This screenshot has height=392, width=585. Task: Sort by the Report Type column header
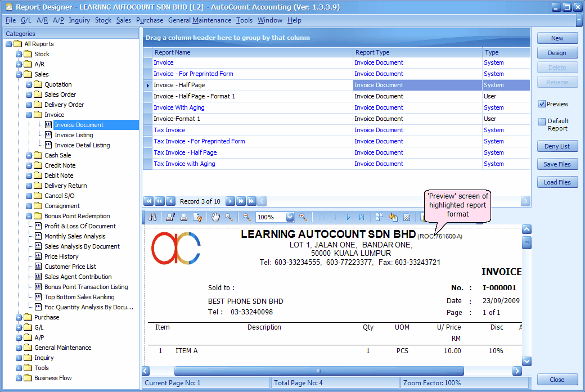tap(417, 52)
